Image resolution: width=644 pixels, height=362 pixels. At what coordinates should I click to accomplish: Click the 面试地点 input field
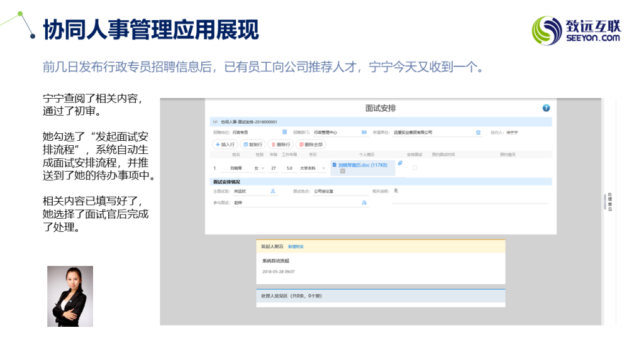point(340,191)
